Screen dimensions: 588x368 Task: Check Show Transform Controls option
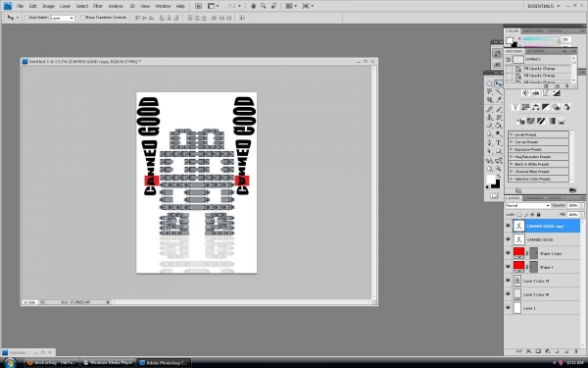83,18
